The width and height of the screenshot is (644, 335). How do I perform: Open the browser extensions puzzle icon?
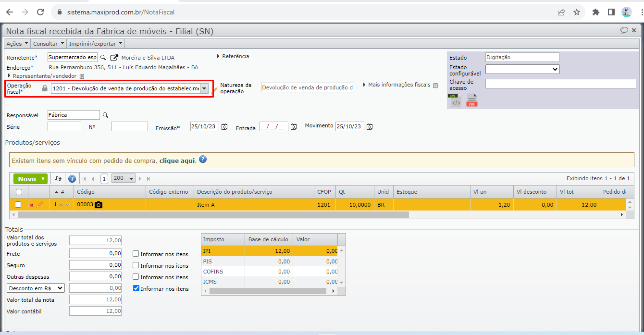[596, 12]
